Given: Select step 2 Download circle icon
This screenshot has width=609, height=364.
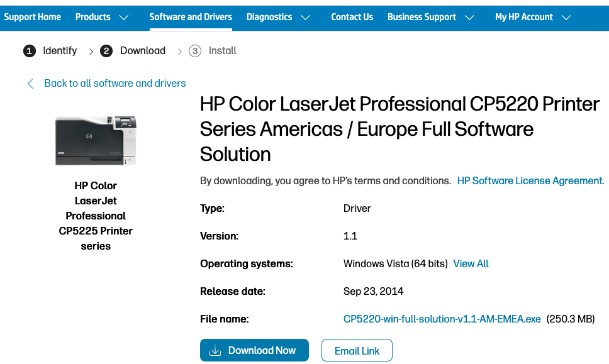Looking at the screenshot, I should coord(106,51).
